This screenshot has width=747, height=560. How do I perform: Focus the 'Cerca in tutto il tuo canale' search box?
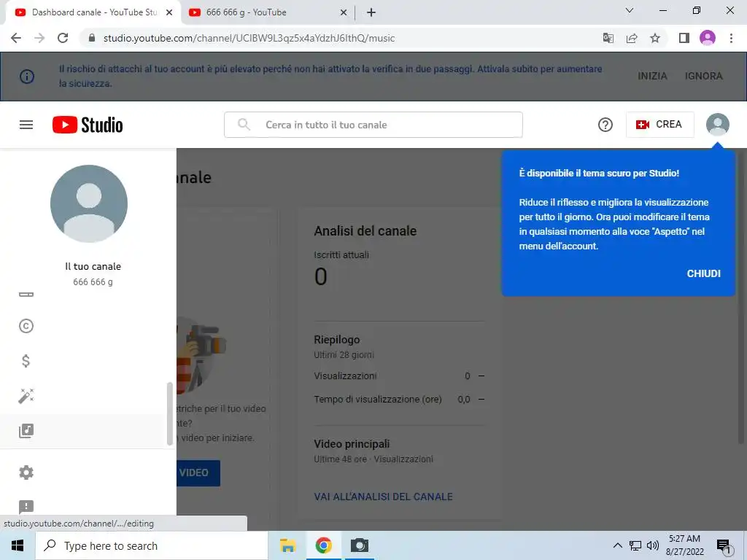373,125
